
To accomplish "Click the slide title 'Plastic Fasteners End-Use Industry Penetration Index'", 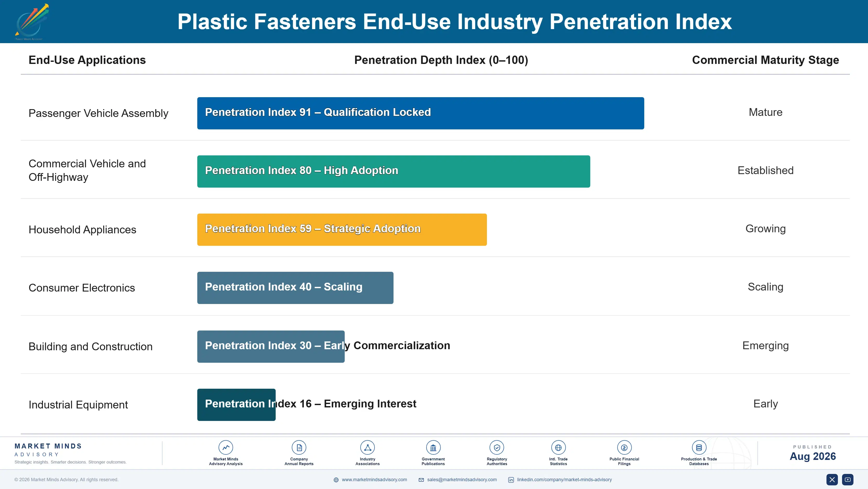I will point(455,22).
